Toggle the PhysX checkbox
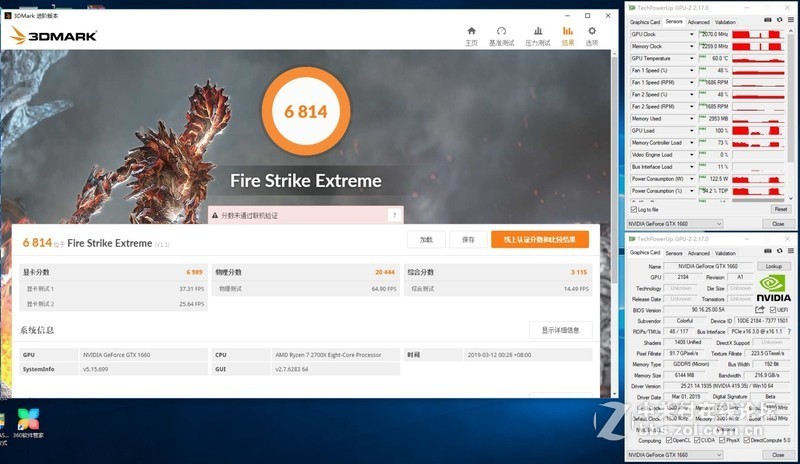800x464 pixels. 722,440
